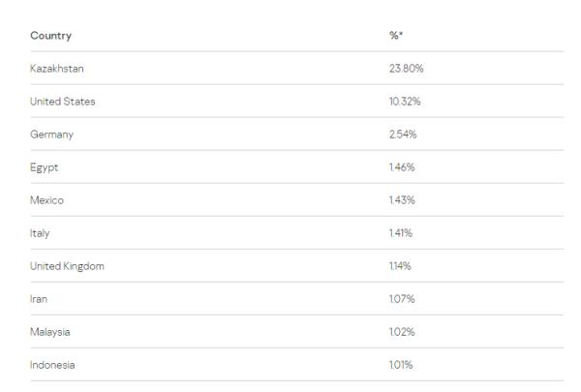Select the Kazakhstan country cell
Viewport: 581px width, 392px height.
[x=57, y=69]
